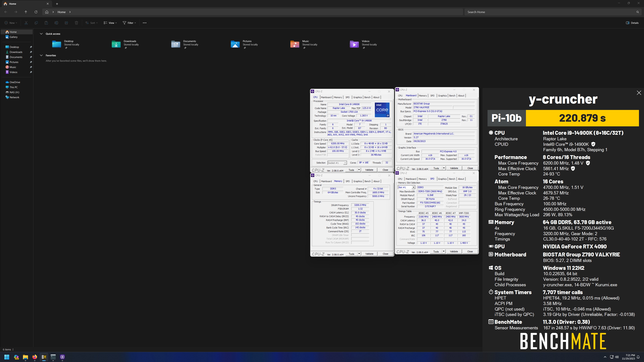
Task: Open the See more ellipsis menu
Action: click(145, 23)
